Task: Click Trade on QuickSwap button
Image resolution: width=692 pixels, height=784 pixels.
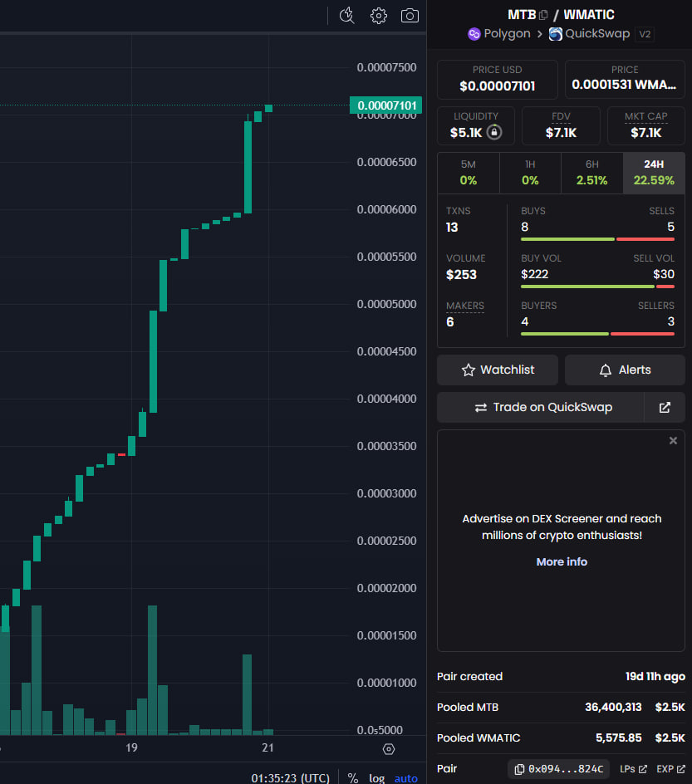Action: pyautogui.click(x=541, y=408)
